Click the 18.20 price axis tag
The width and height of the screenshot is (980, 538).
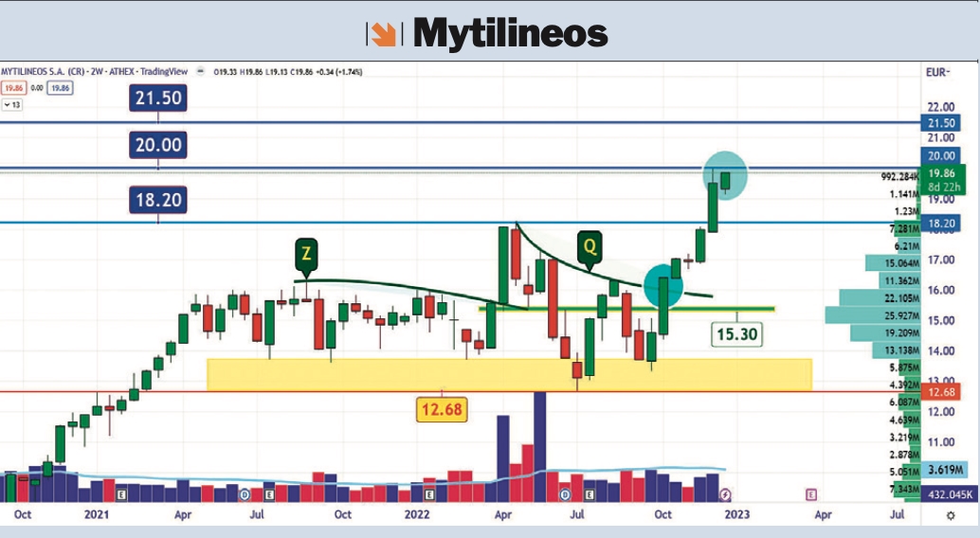[940, 224]
